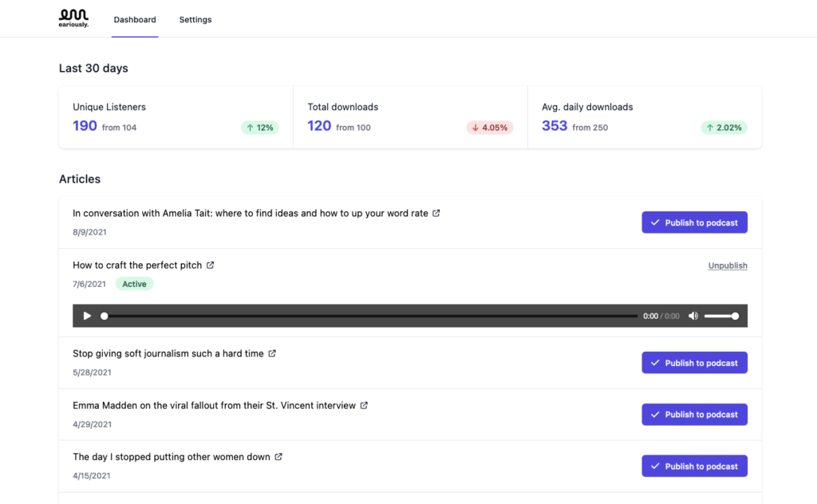
Task: Click the Eariously logo
Action: click(73, 18)
